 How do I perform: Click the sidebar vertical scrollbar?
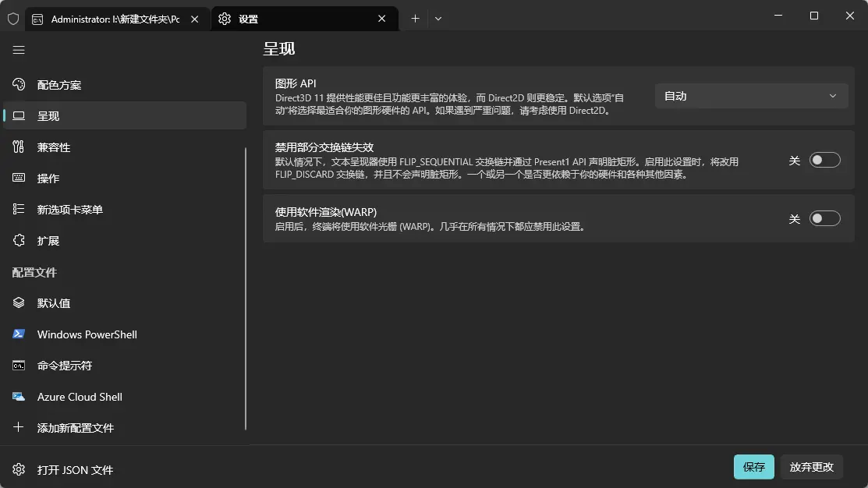tap(245, 288)
